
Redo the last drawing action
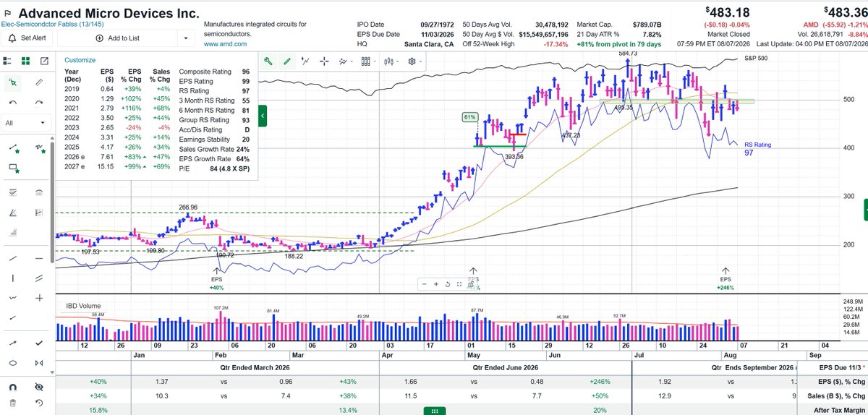[x=38, y=103]
